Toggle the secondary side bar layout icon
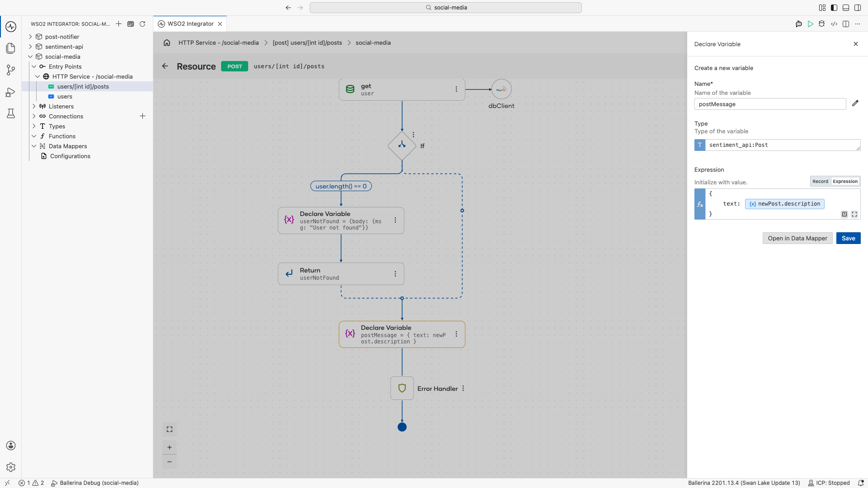This screenshot has height=488, width=868. tap(858, 8)
